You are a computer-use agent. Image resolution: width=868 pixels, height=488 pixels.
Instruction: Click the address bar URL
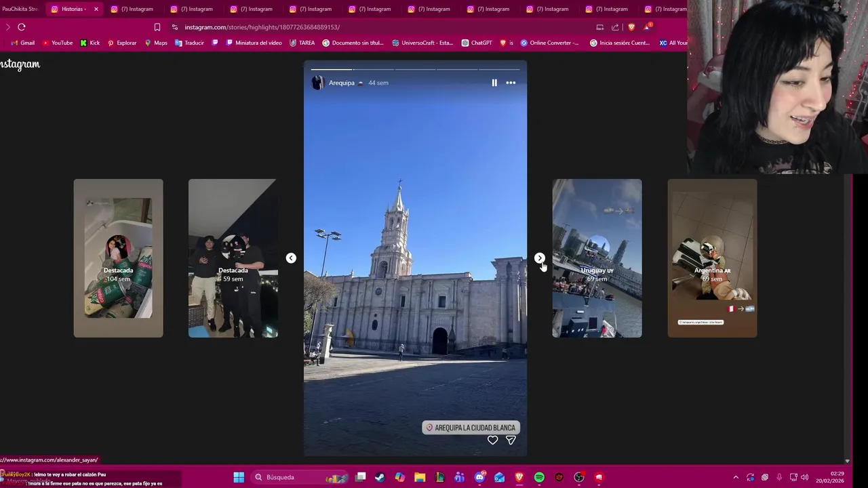click(x=262, y=27)
